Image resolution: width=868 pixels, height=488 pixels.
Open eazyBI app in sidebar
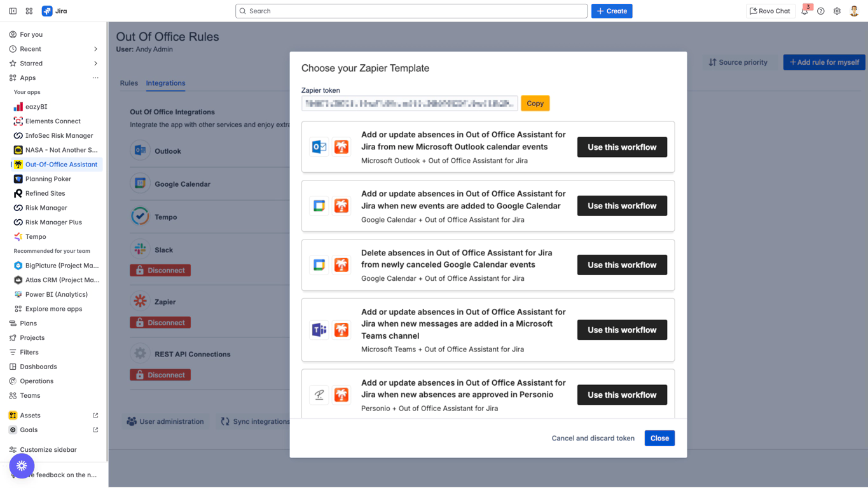(36, 107)
